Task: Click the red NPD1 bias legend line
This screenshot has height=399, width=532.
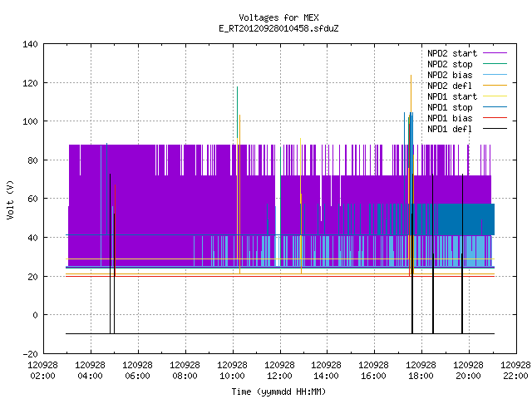Action: point(495,118)
